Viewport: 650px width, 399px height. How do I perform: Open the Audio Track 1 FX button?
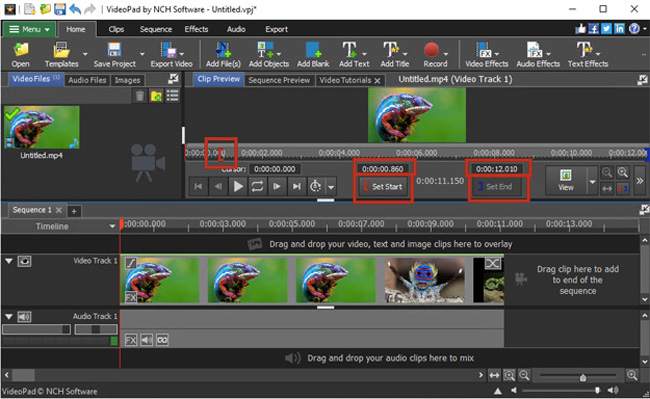pyautogui.click(x=131, y=340)
